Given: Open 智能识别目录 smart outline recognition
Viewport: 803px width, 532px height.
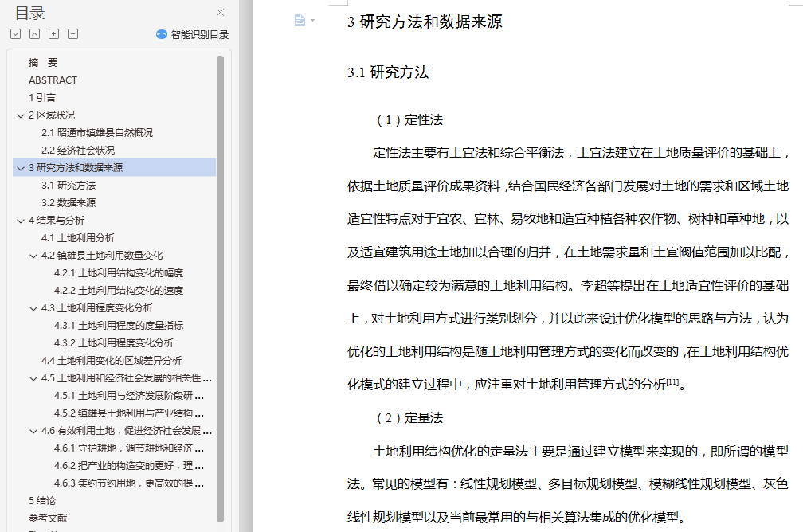Looking at the screenshot, I should point(193,34).
